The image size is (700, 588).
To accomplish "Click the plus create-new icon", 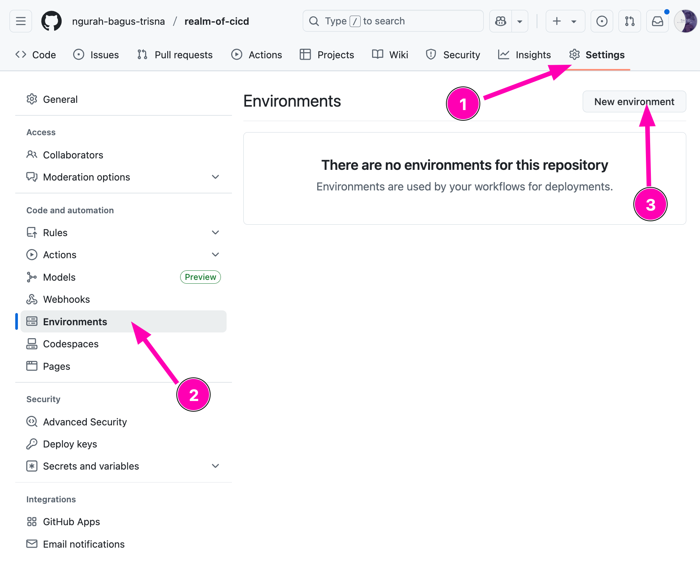I will coord(557,21).
